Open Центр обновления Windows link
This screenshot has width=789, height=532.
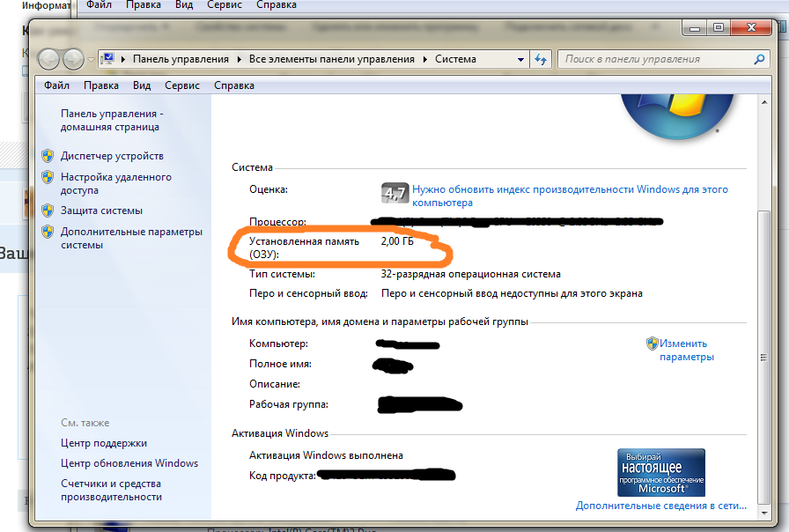coord(129,463)
